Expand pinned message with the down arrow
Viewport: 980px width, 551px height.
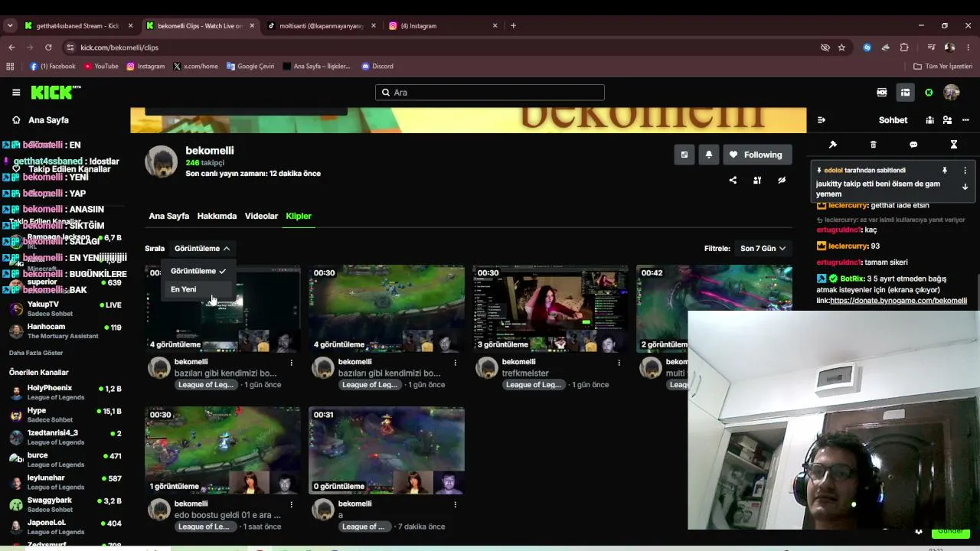click(965, 187)
